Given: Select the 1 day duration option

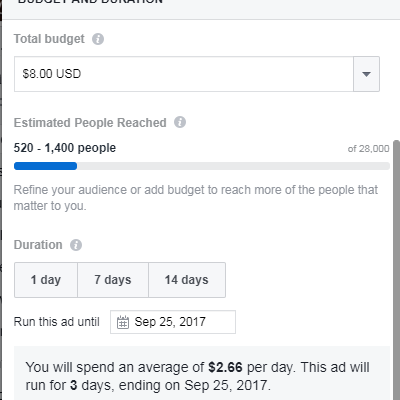Looking at the screenshot, I should click(x=46, y=280).
